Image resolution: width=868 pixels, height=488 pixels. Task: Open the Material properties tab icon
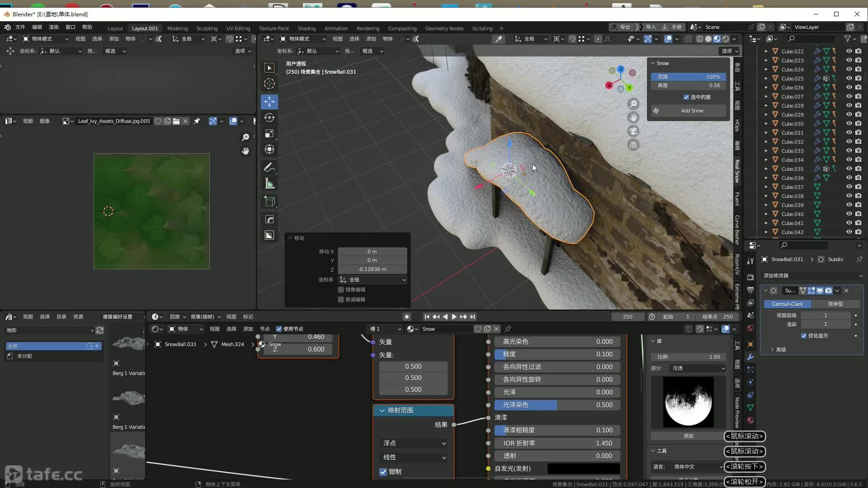pyautogui.click(x=750, y=420)
